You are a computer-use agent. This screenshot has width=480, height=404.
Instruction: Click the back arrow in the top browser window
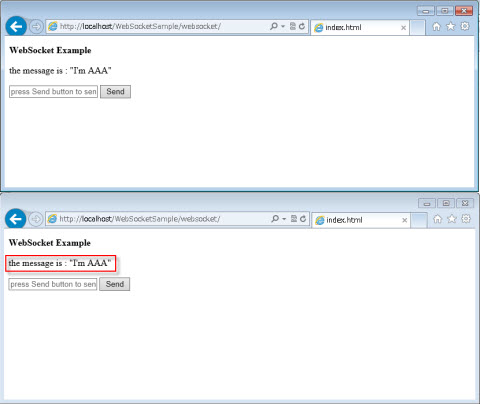(x=16, y=26)
